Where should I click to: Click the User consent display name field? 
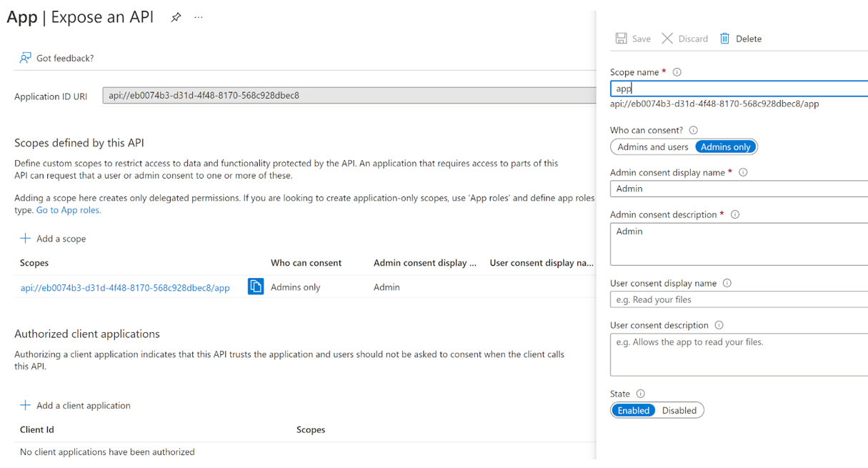coord(739,299)
